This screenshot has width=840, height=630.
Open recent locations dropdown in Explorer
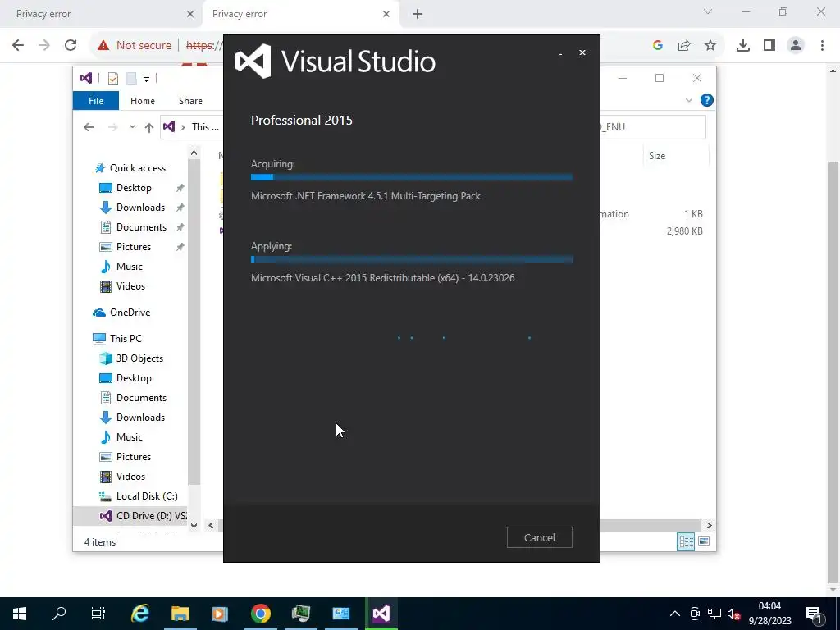pos(132,127)
